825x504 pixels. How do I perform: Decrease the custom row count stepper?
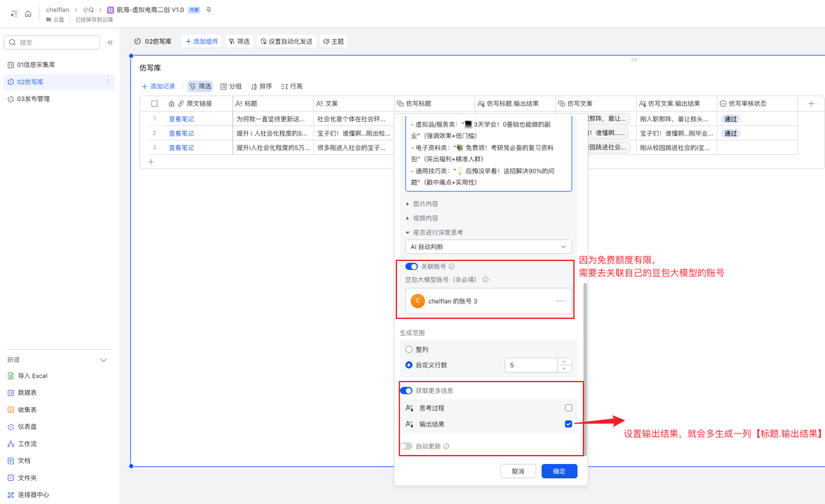565,369
